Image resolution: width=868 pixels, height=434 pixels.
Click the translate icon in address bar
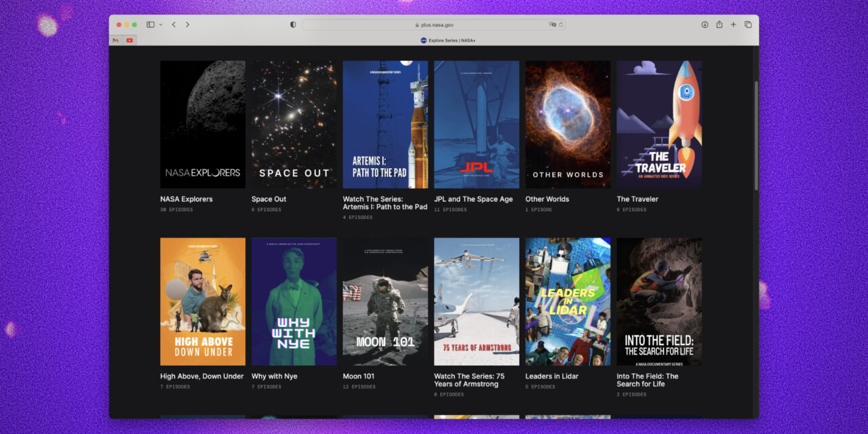coord(553,24)
